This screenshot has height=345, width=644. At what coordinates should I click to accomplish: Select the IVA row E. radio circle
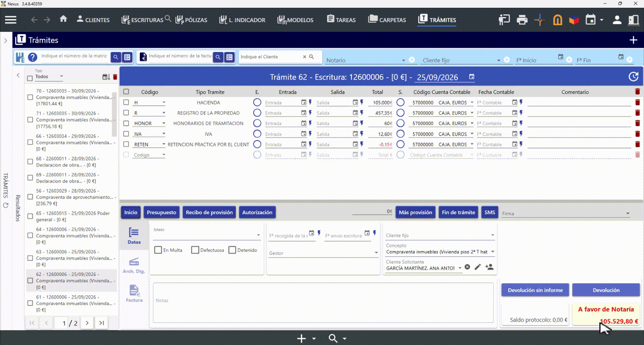point(257,134)
